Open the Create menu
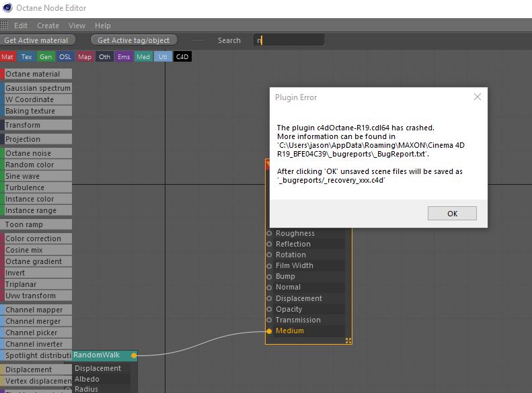Viewport: 532px width, 393px height. [48, 26]
